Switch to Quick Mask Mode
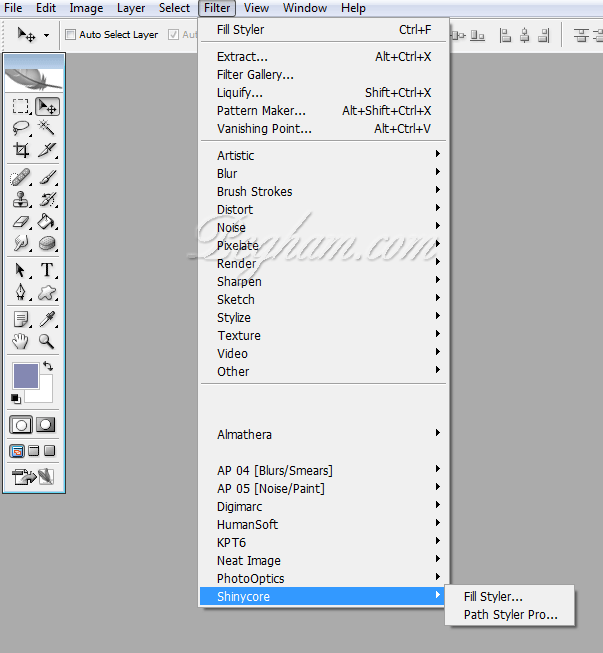Viewport: 603px width, 653px height. tap(45, 425)
